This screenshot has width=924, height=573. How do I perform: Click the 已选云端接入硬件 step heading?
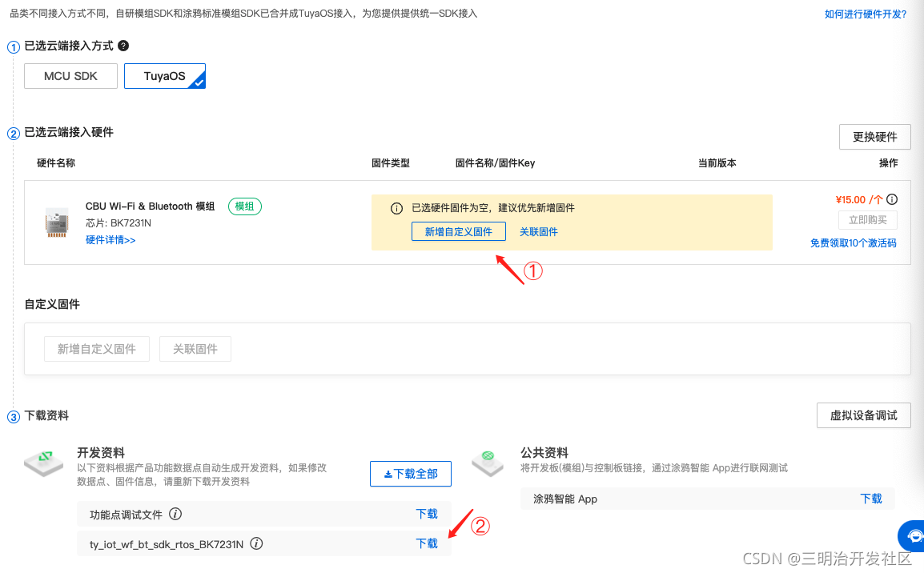69,132
